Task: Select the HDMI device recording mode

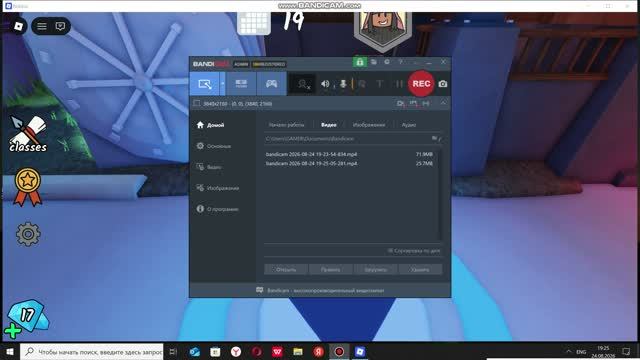Action: (x=241, y=84)
